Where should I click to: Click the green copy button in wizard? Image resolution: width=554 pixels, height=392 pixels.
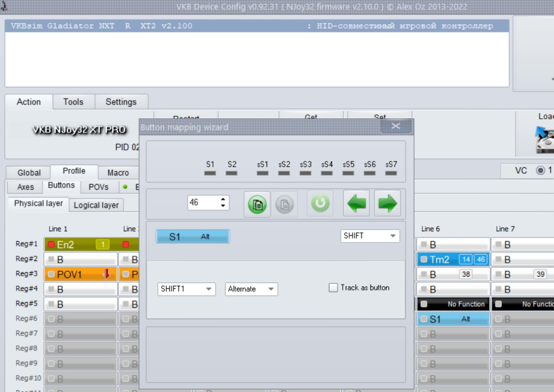click(x=257, y=204)
